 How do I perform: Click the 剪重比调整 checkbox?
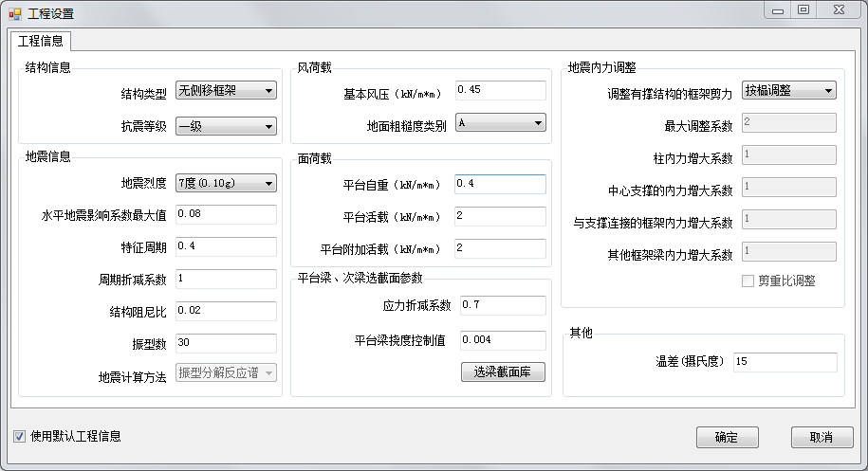(748, 281)
